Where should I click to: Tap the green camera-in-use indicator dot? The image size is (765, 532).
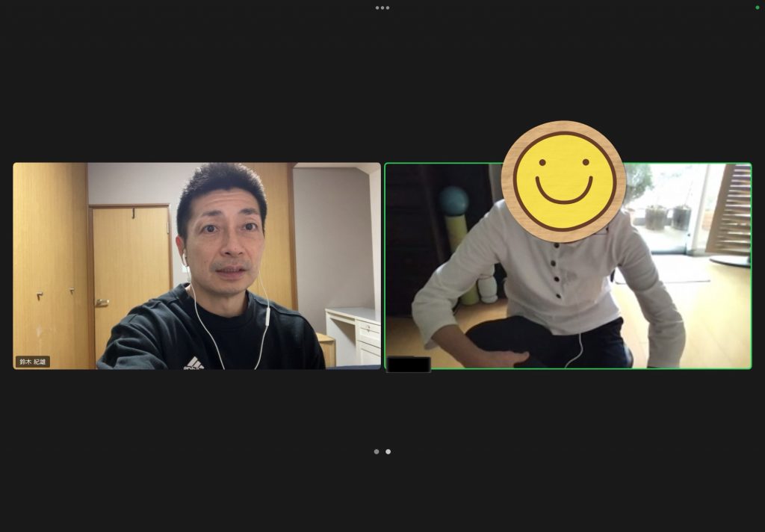point(757,7)
